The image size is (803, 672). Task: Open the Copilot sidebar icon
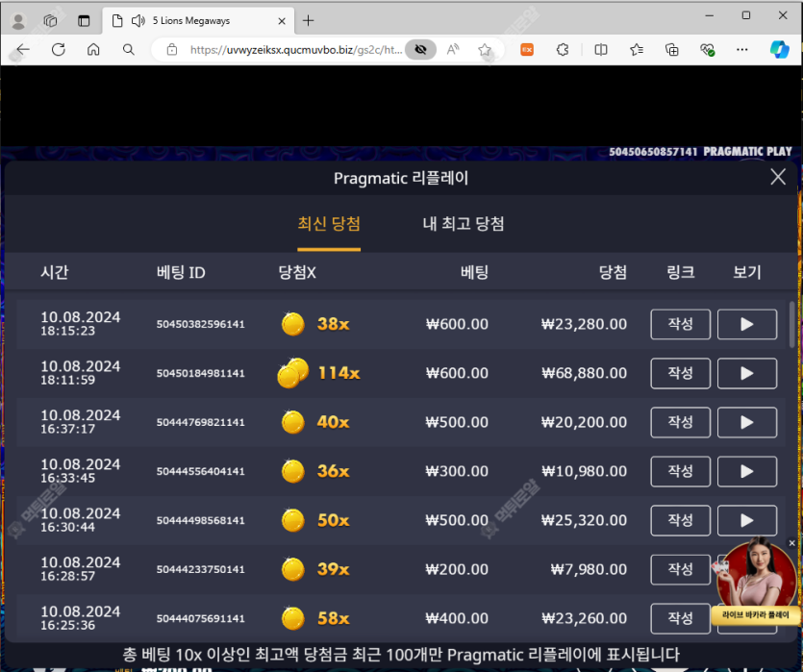(x=780, y=49)
